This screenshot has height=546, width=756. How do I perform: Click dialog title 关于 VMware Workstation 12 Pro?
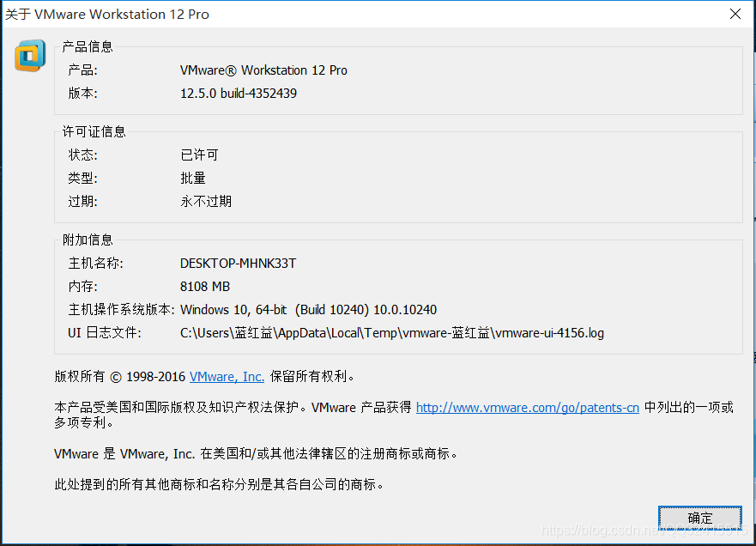click(107, 14)
